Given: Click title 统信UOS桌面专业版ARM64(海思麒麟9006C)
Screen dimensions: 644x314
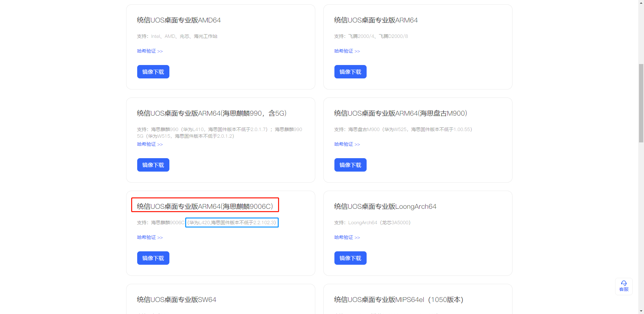Looking at the screenshot, I should tap(205, 206).
